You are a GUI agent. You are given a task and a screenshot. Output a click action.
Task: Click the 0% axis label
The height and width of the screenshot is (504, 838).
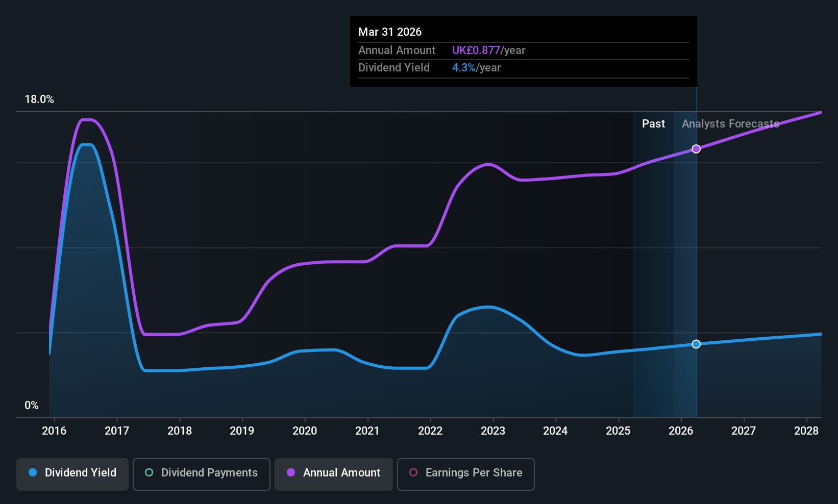coord(31,405)
